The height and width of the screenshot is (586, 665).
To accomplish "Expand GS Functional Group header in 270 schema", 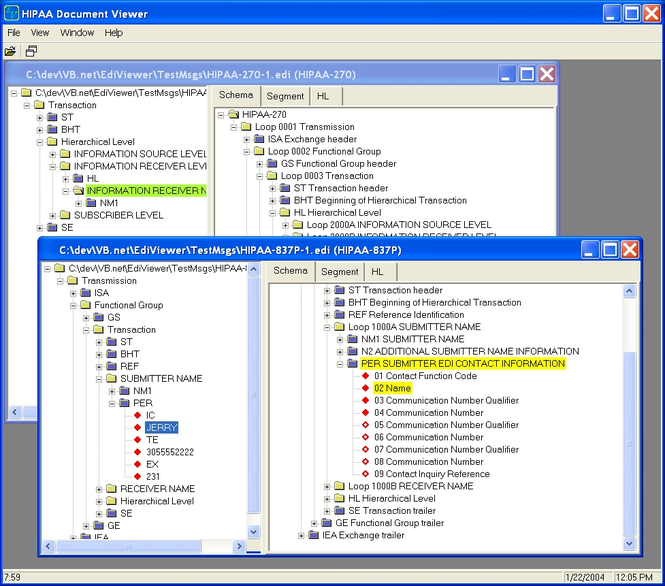I will pos(260,164).
